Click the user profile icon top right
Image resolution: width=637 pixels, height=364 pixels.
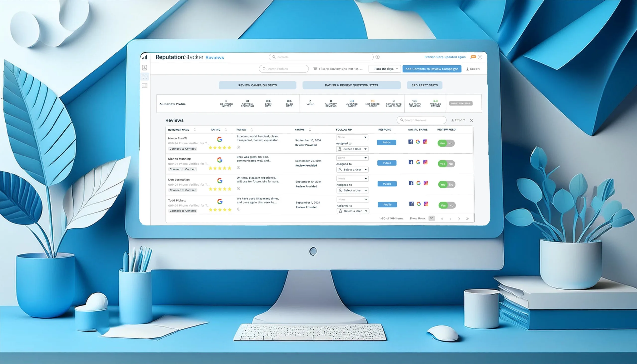tap(482, 57)
